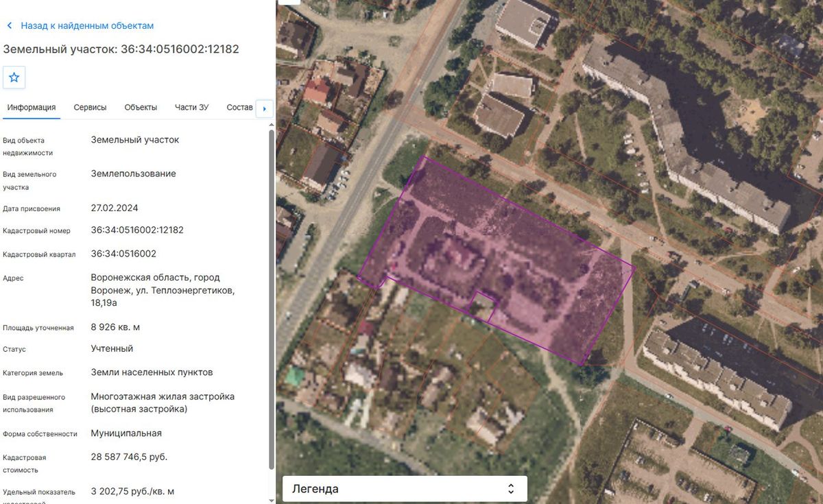Click the title Земельный участок: 36:34:0516002:12182
Screen dimensions: 823x504
pyautogui.click(x=121, y=49)
